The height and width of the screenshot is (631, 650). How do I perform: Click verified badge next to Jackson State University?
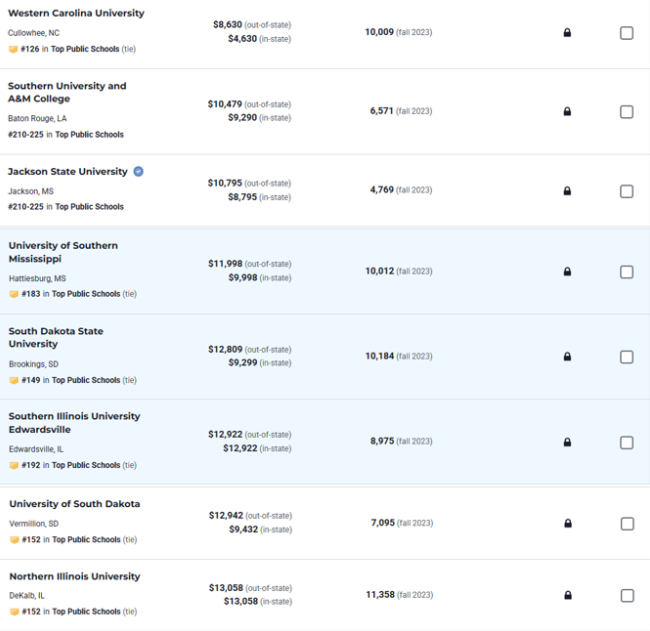pos(138,171)
